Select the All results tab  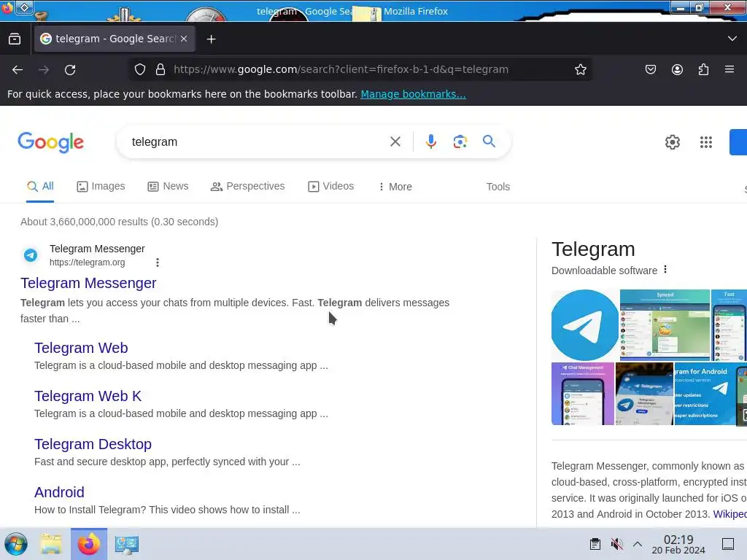(x=40, y=187)
